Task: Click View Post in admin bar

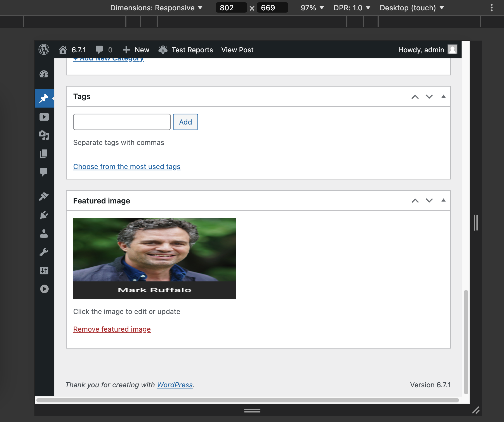Action: coord(237,50)
